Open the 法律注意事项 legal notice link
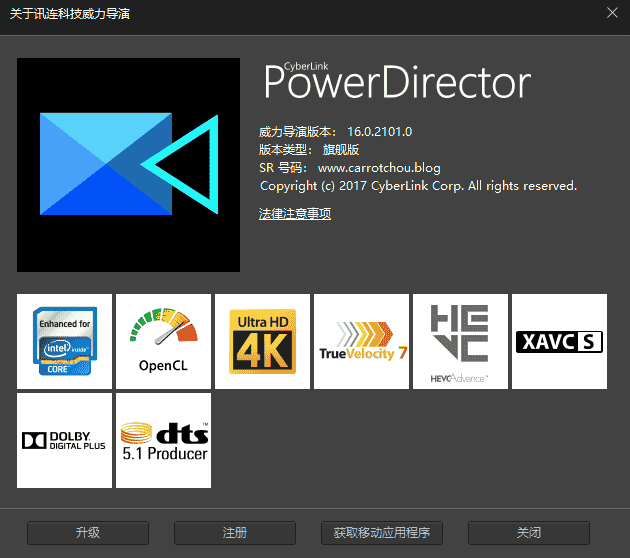The image size is (630, 558). [295, 214]
